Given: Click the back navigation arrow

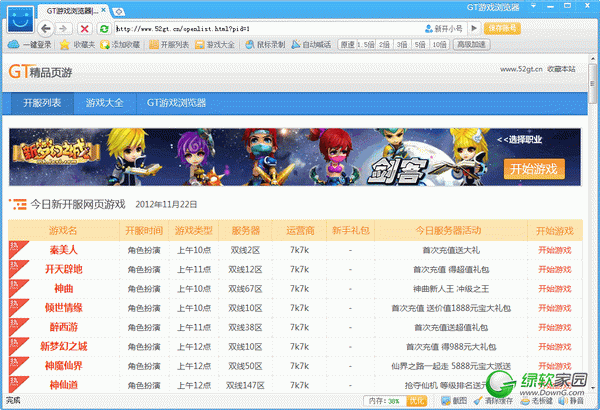Looking at the screenshot, I should pos(46,29).
